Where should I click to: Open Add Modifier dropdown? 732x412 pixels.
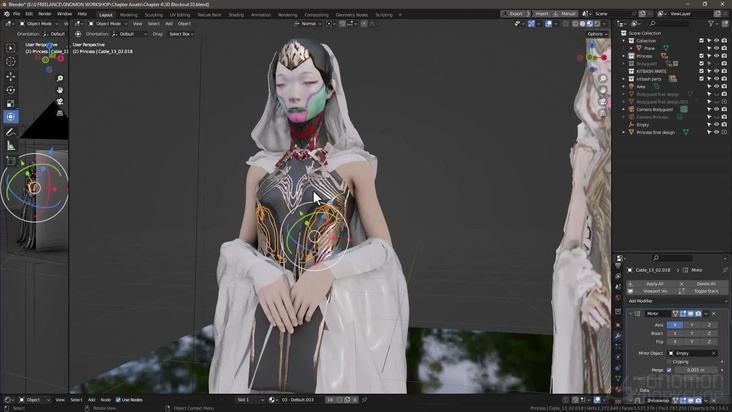point(677,301)
